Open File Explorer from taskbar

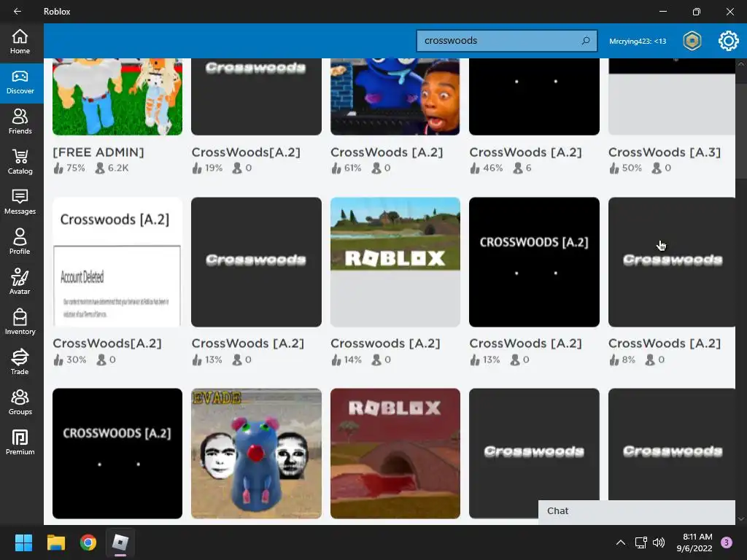click(55, 542)
